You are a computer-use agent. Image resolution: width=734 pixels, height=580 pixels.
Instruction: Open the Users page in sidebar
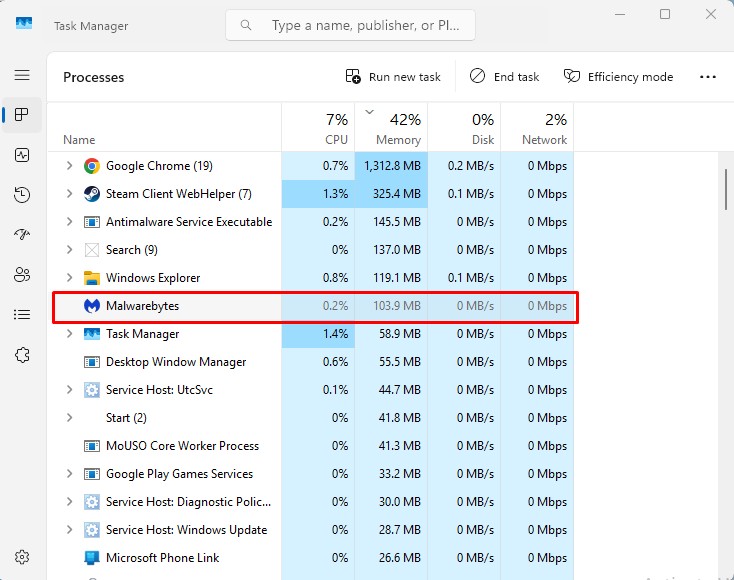(22, 275)
